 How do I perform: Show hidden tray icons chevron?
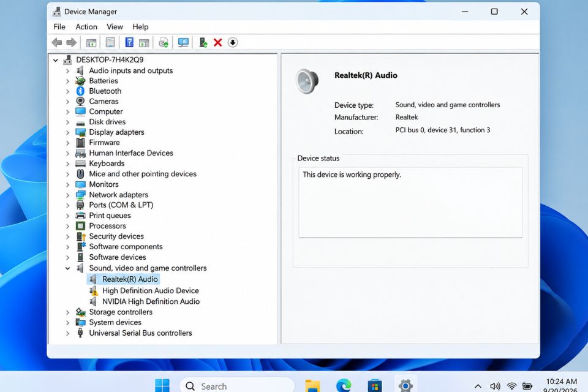coord(478,386)
